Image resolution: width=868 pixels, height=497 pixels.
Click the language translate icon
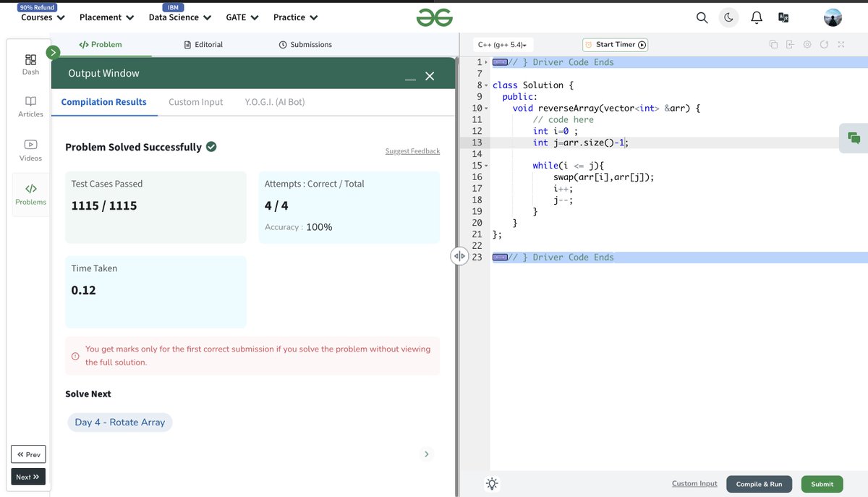783,17
